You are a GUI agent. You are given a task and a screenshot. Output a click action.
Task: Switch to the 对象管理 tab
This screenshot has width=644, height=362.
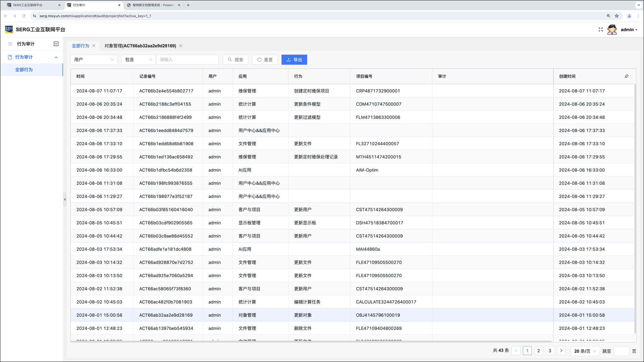click(140, 46)
